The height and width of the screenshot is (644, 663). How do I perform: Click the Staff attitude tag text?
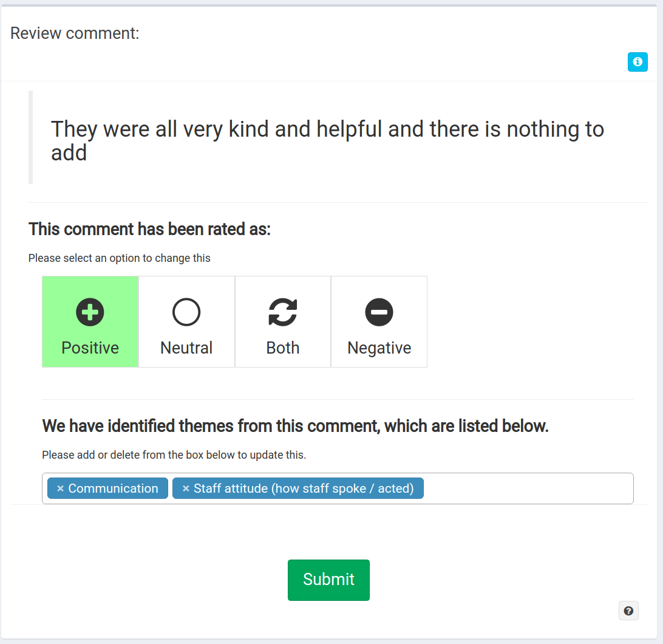[304, 488]
